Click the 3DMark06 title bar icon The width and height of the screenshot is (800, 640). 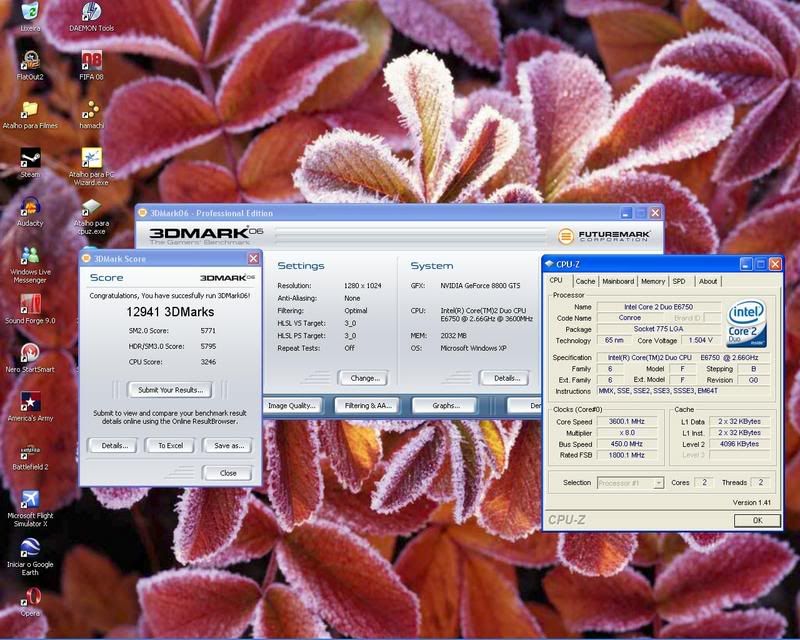point(142,213)
